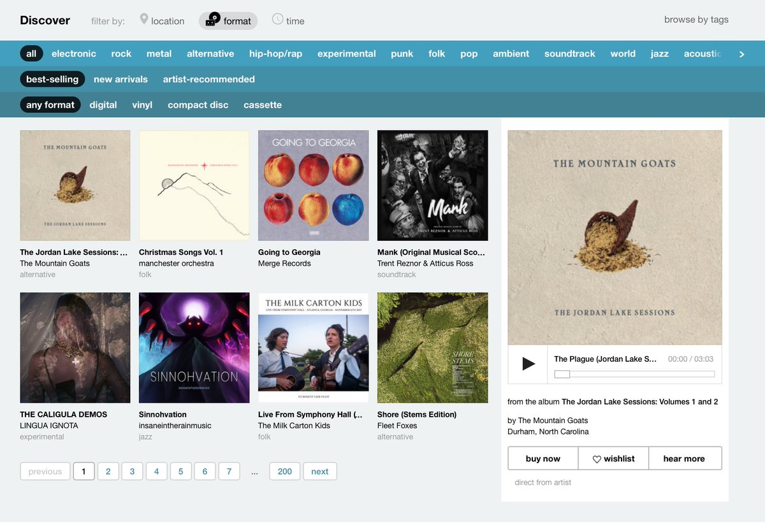Open Mank soundtrack album cover
The height and width of the screenshot is (532, 765).
point(432,185)
